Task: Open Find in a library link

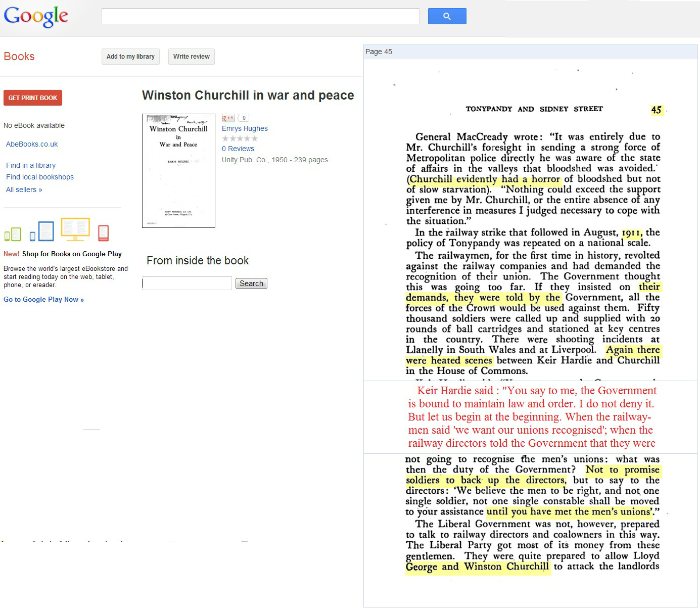Action: [x=31, y=165]
